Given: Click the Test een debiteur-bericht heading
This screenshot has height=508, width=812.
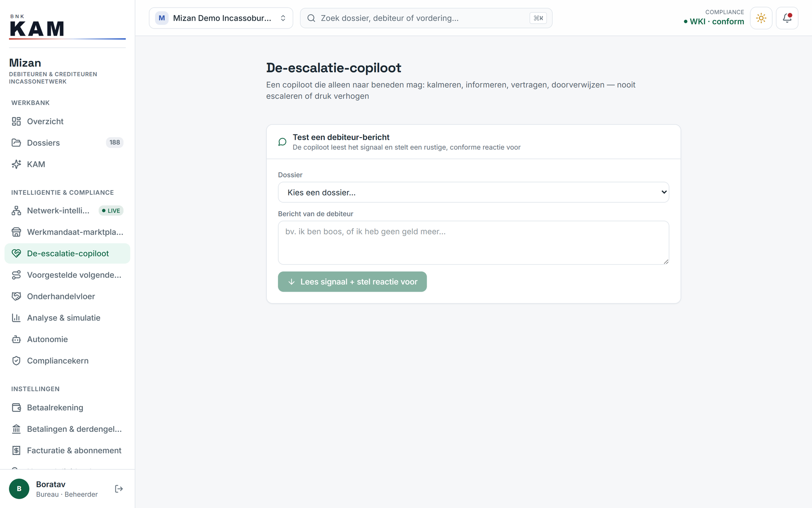Looking at the screenshot, I should [341, 137].
